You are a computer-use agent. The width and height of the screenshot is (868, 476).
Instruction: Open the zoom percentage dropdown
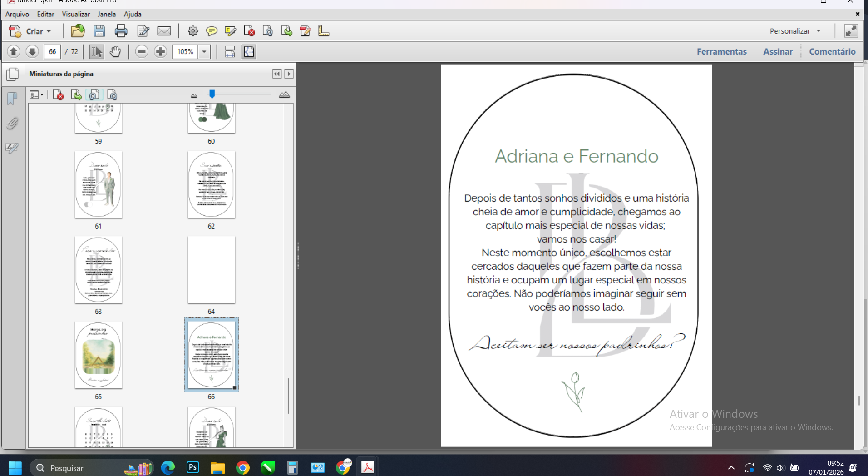(204, 52)
